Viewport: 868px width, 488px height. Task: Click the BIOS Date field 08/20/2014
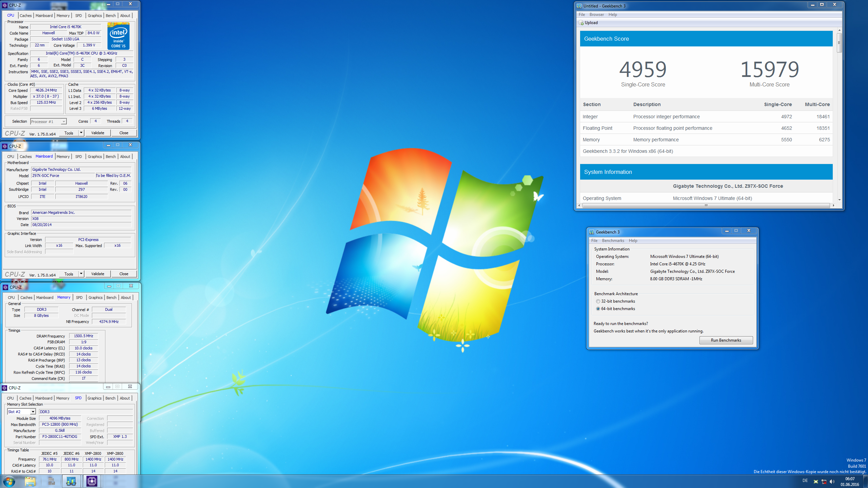[x=81, y=225]
